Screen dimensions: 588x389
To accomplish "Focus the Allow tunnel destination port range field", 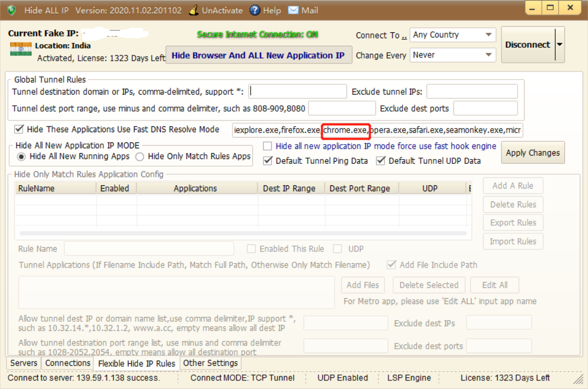I will 345,346.
